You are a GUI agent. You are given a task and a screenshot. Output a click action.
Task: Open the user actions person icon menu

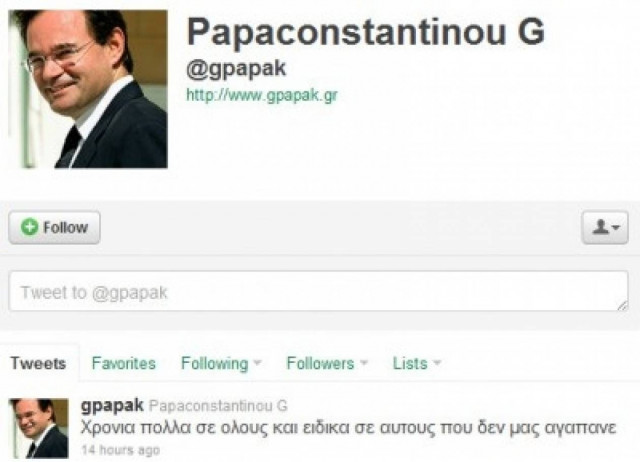605,227
